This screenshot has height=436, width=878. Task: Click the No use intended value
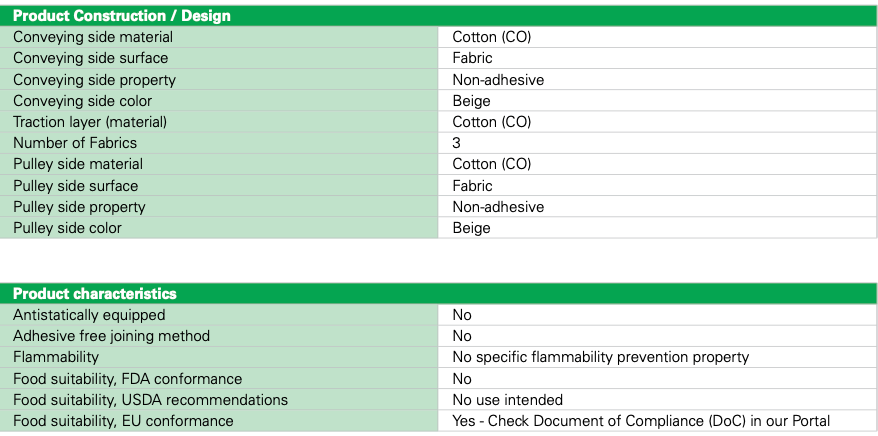(x=507, y=400)
